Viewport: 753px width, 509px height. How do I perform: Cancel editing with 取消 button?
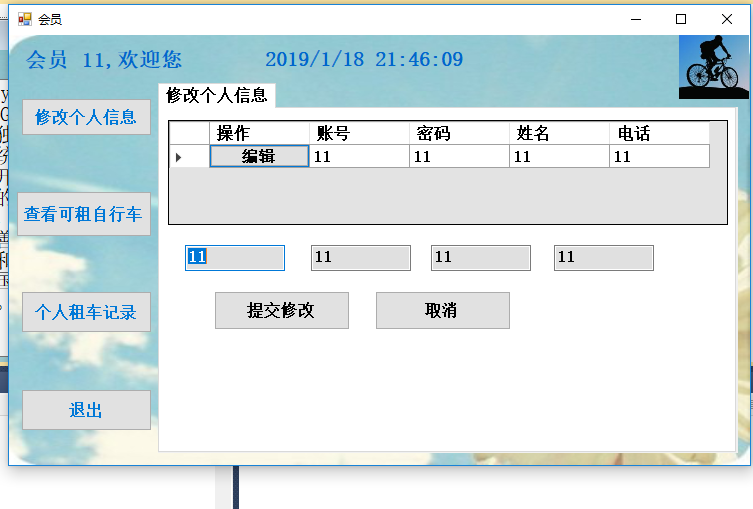tap(443, 311)
